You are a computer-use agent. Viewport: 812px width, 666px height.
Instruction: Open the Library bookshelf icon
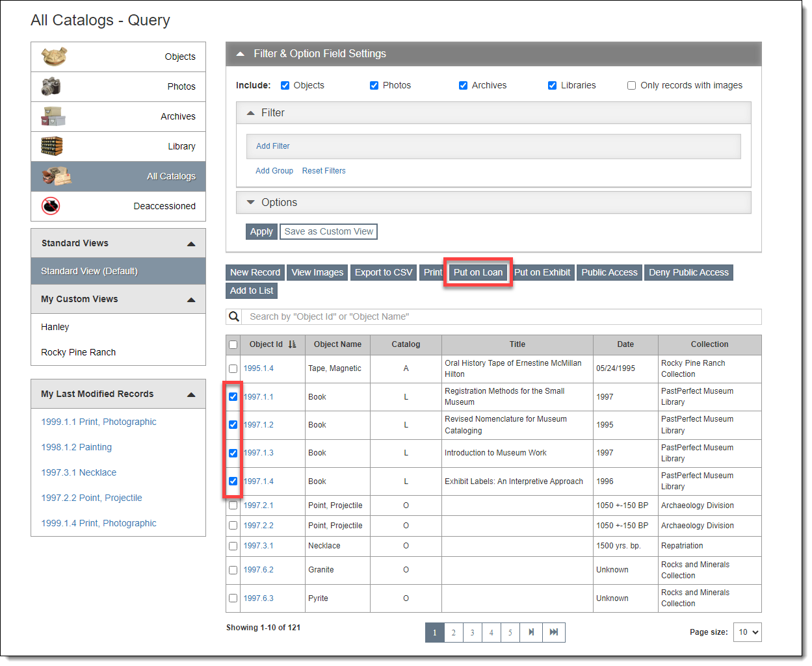click(x=52, y=146)
